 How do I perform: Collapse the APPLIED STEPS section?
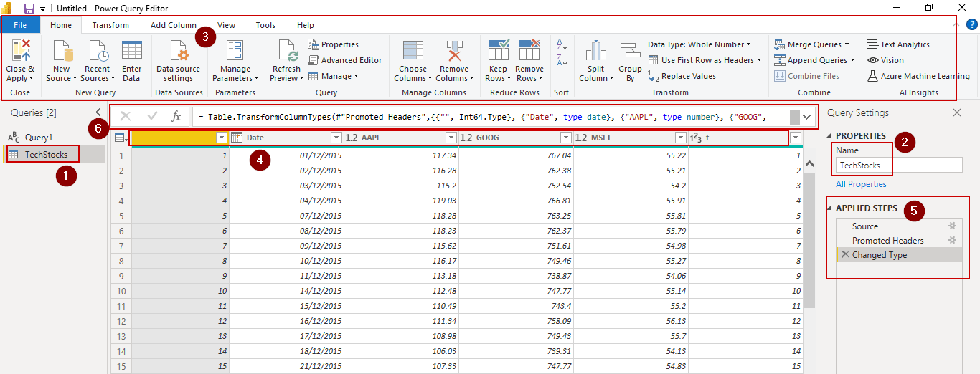830,208
